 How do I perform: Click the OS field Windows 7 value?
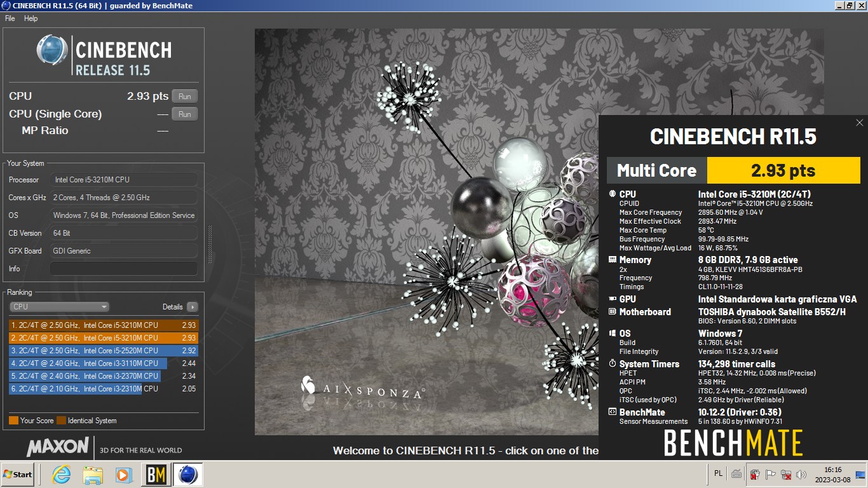click(123, 215)
